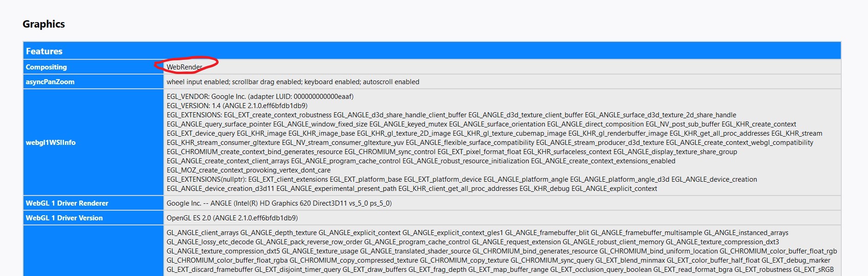Click the EGL_VERSION 1.4 line
This screenshot has width=868, height=276.
237,106
